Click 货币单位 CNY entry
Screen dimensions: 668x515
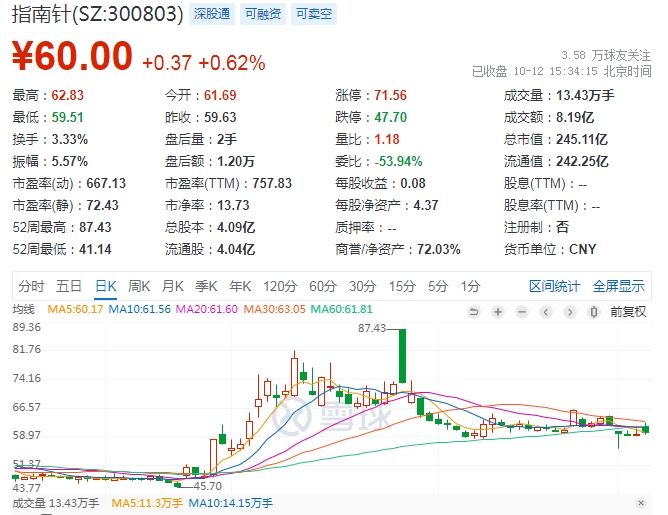point(550,249)
